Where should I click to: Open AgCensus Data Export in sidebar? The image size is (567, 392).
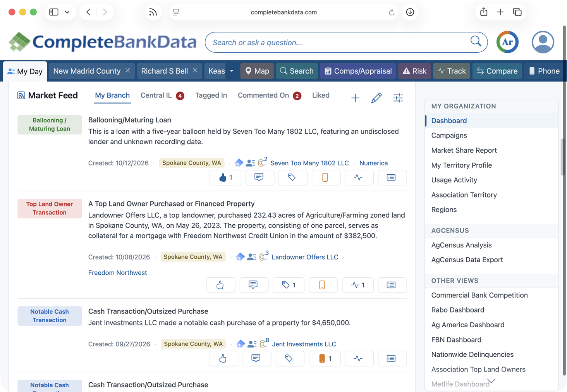(467, 260)
